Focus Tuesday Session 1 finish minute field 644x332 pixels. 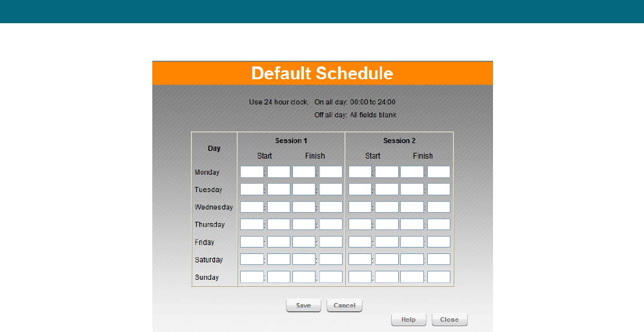click(x=331, y=189)
